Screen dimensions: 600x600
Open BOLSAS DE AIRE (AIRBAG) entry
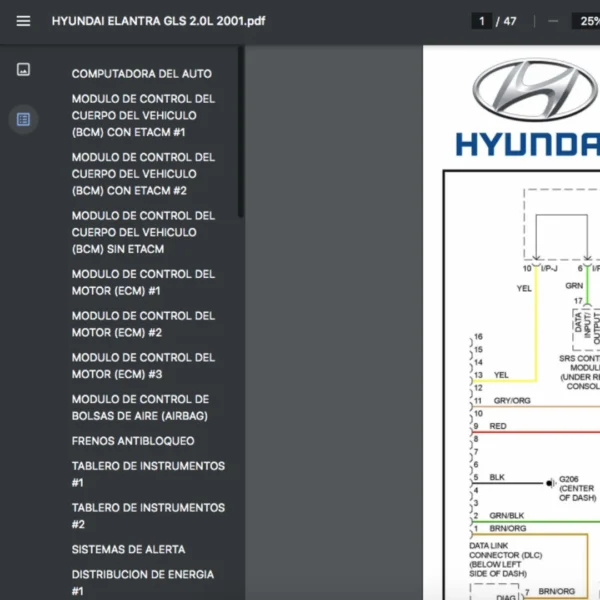(x=140, y=408)
